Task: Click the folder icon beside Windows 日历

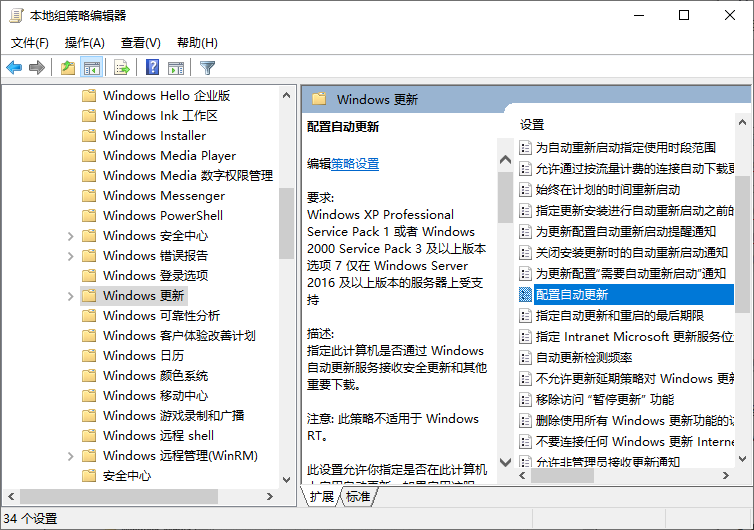Action: [x=89, y=355]
